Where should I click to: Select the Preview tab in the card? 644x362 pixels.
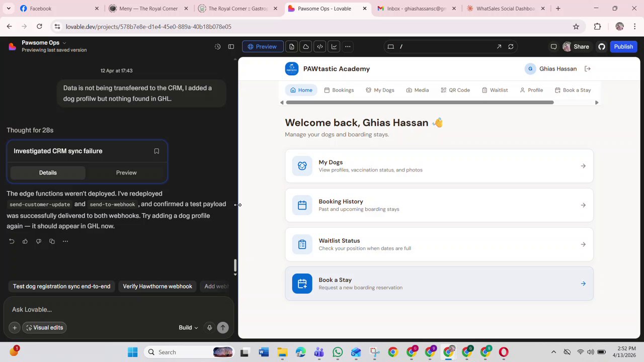click(126, 173)
